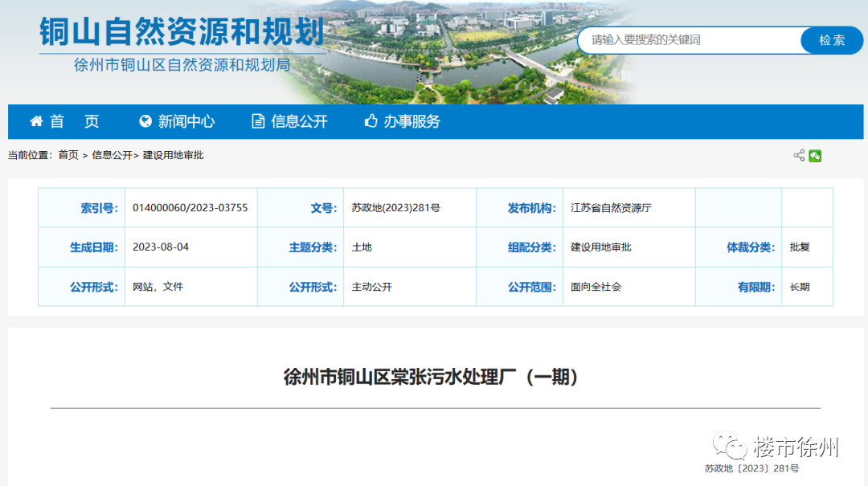This screenshot has width=868, height=486.
Task: Select the 土地 theme category value
Action: coord(362,247)
